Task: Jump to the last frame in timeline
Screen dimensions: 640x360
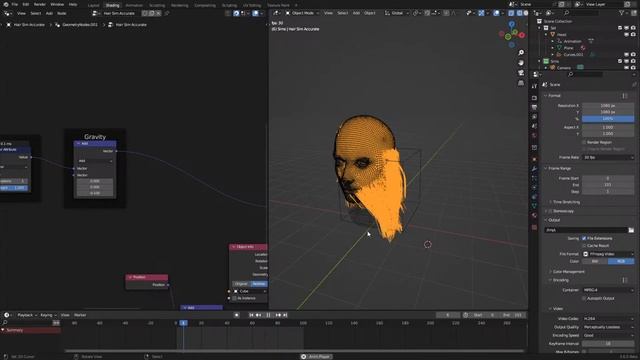Action: click(285, 315)
